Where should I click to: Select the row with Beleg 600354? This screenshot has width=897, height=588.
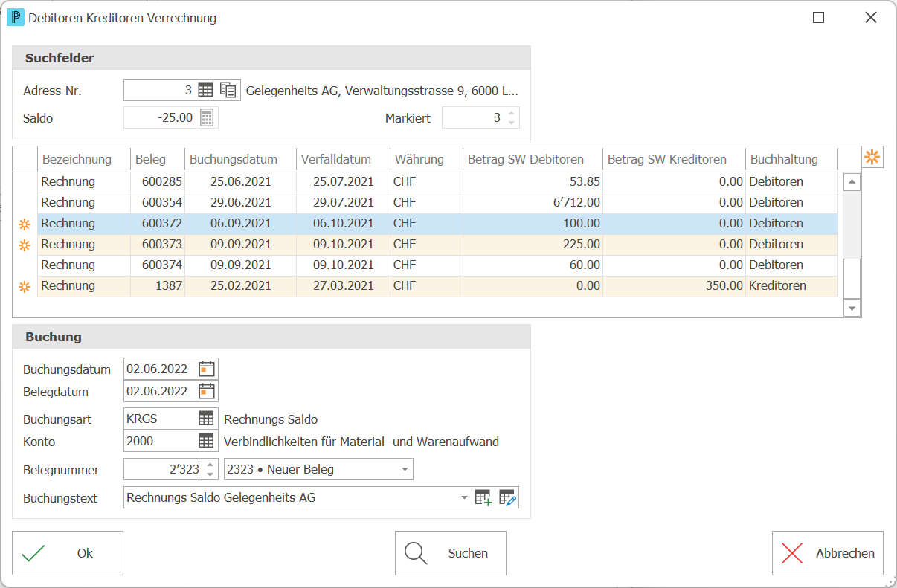[438, 203]
